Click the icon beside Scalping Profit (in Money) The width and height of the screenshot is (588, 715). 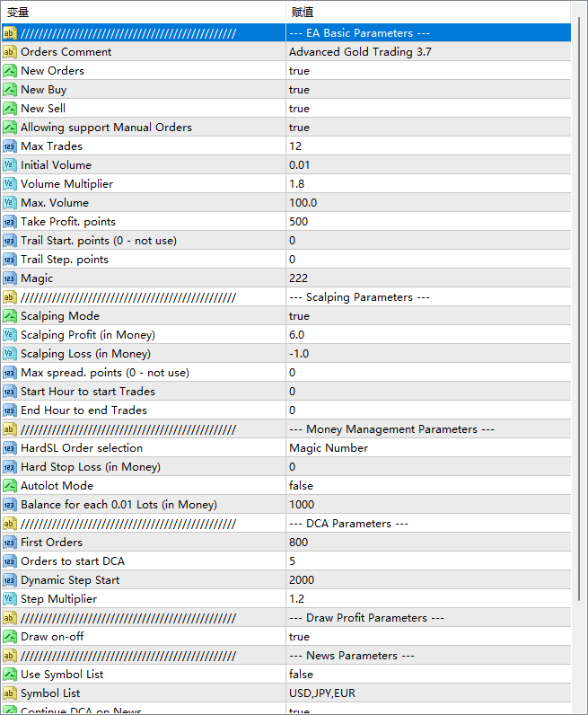click(10, 335)
